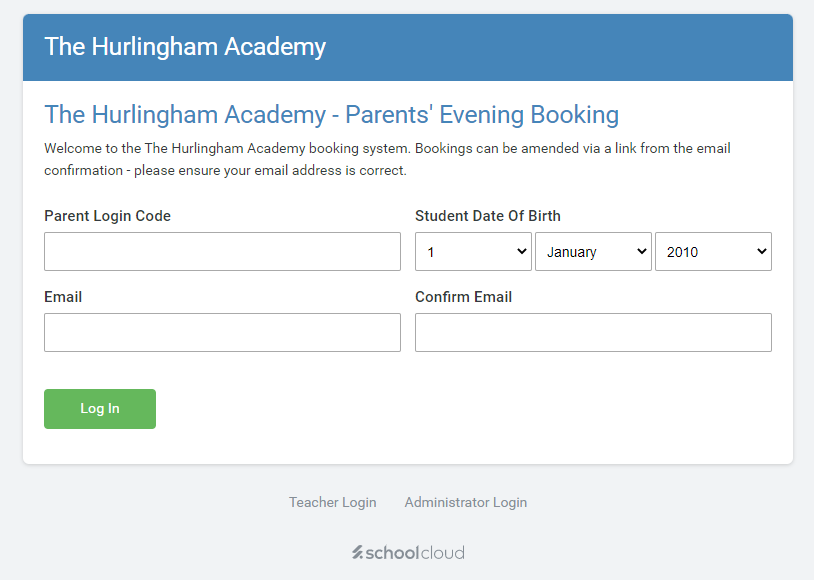Click into the Email input field
Viewport: 814px width, 580px height.
coord(222,332)
